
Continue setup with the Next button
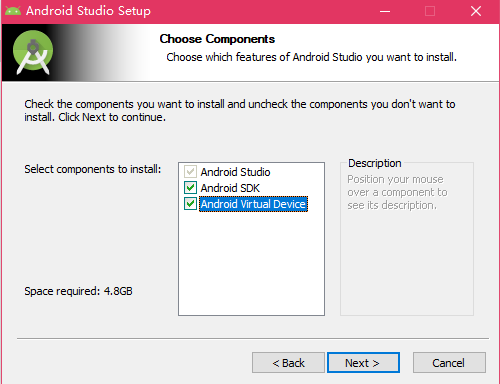[x=363, y=363]
